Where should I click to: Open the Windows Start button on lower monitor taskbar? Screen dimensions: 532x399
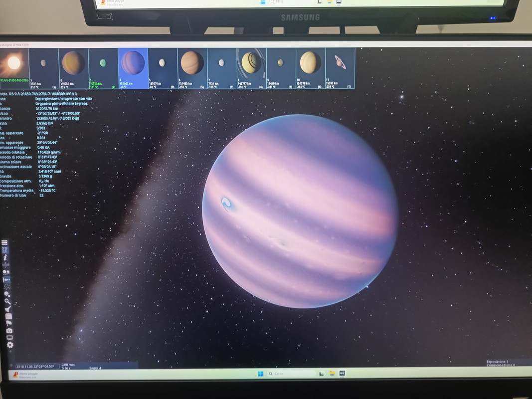click(261, 374)
